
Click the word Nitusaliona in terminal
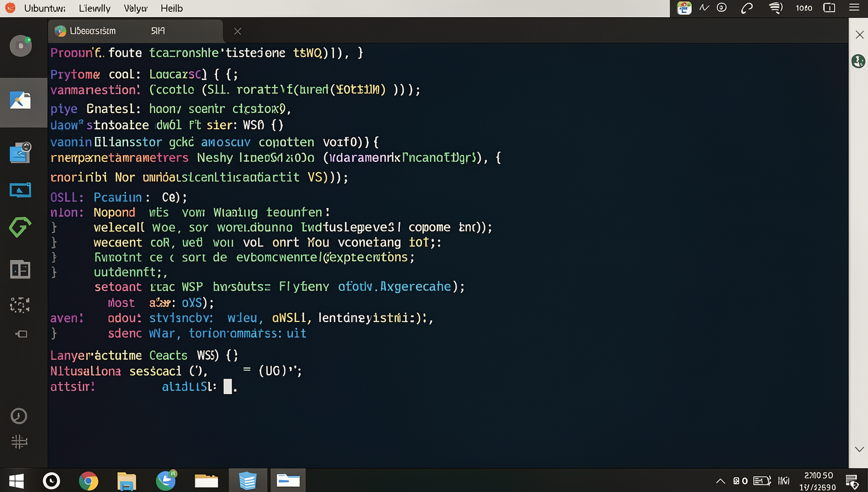click(86, 371)
